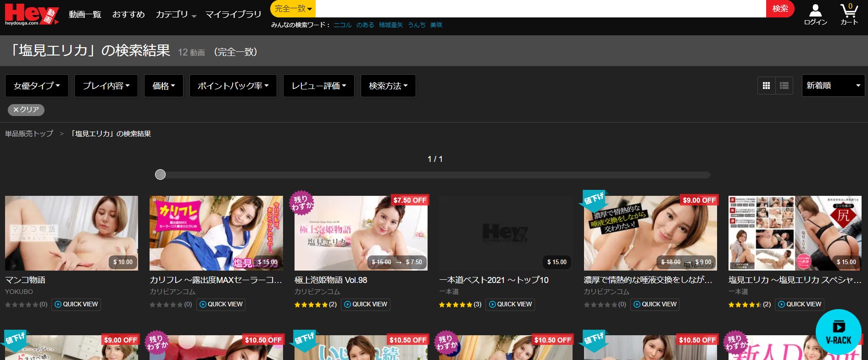Image resolution: width=868 pixels, height=360 pixels.
Task: Click the page slider handle
Action: 160,175
